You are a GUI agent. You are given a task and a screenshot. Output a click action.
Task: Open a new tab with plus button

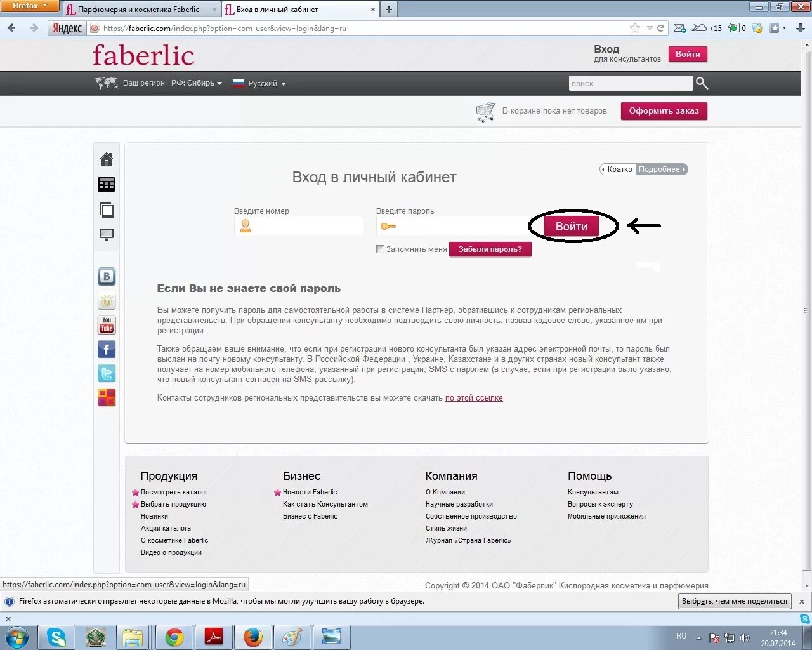tap(389, 10)
